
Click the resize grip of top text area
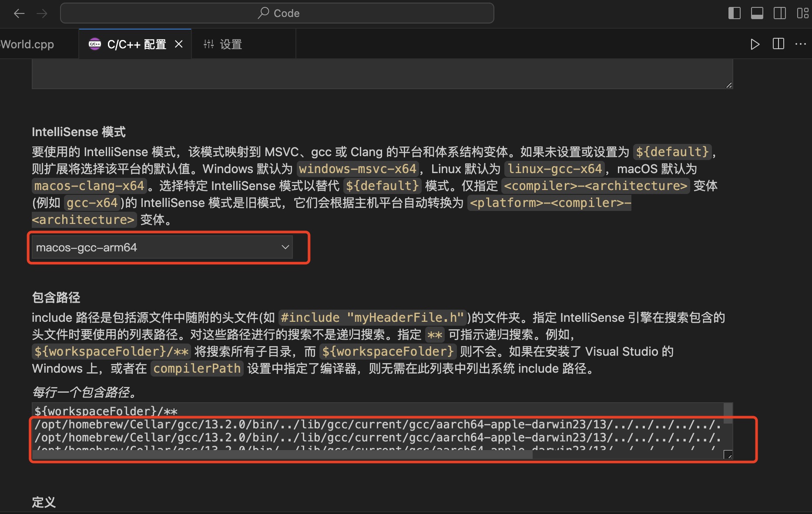[729, 85]
